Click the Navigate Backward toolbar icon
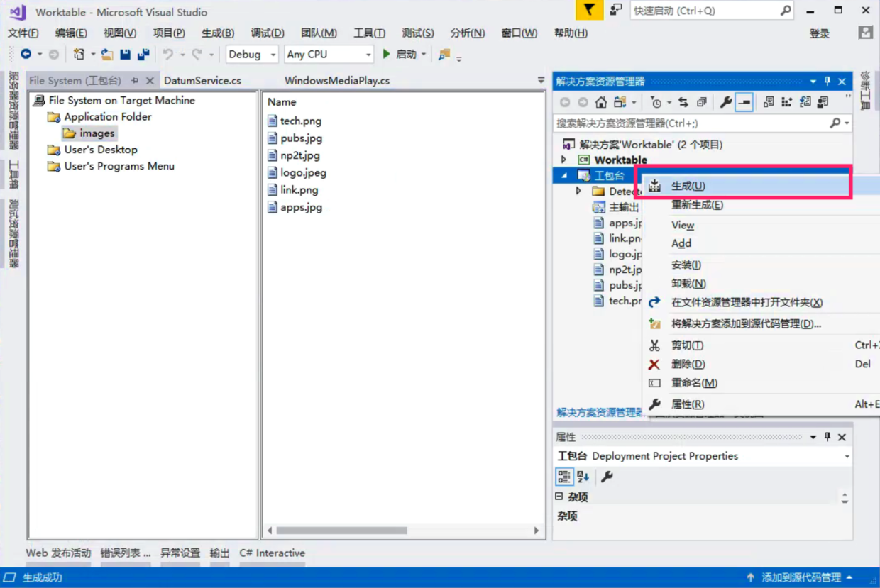The height and width of the screenshot is (588, 880). 26,54
